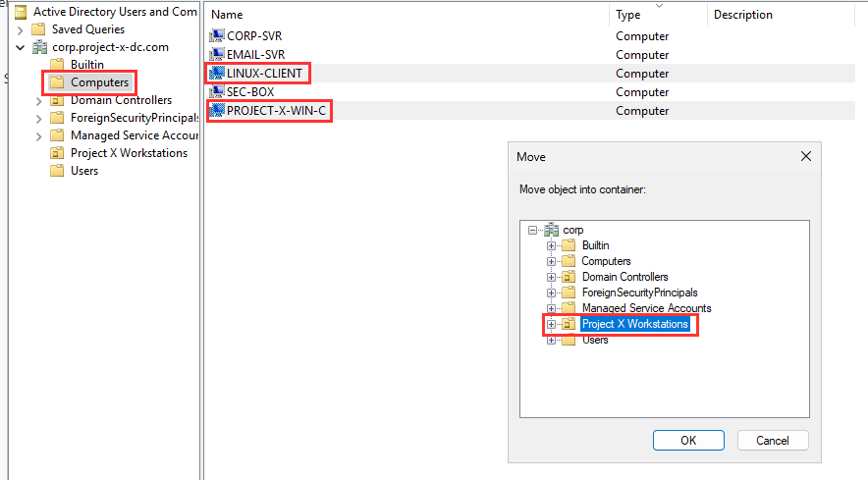
Task: Expand the Users container in Move dialog
Action: click(x=552, y=340)
